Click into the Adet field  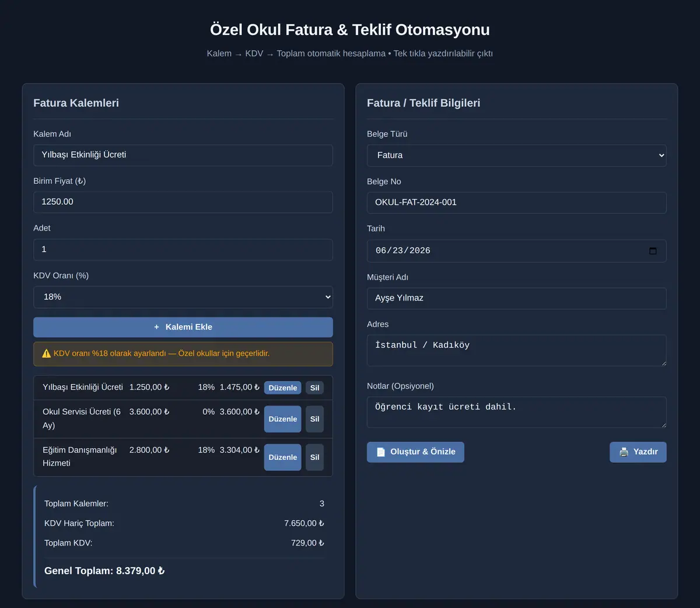[183, 250]
